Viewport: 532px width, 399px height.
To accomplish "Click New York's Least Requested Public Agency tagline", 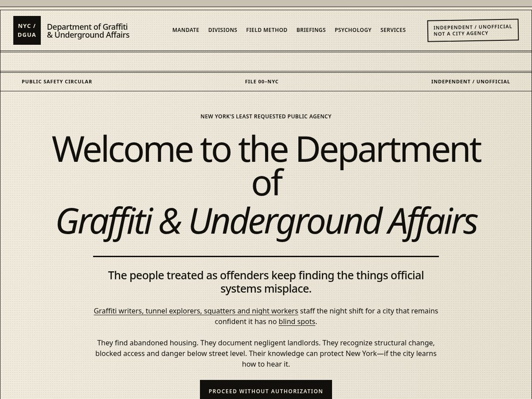I will [266, 117].
